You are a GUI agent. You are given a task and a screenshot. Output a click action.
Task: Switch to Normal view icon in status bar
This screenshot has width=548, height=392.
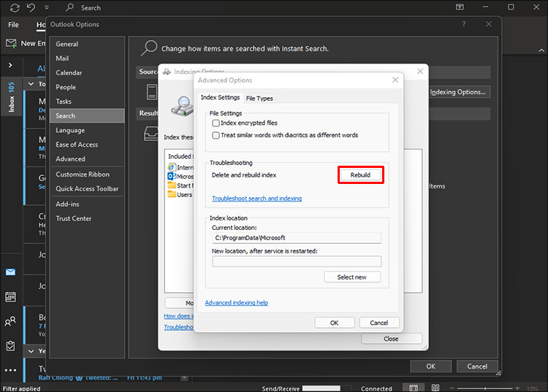click(414, 388)
